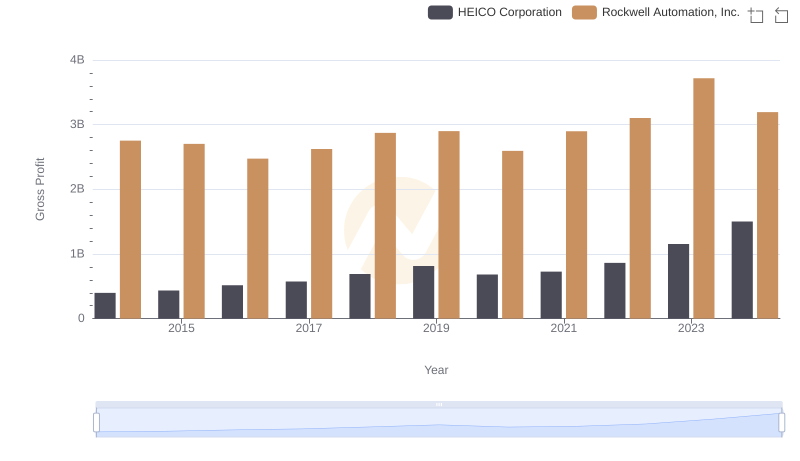This screenshot has height=461, width=800.
Task: Click the 2014 HEICO Corporation first dark bar
Action: click(x=105, y=305)
